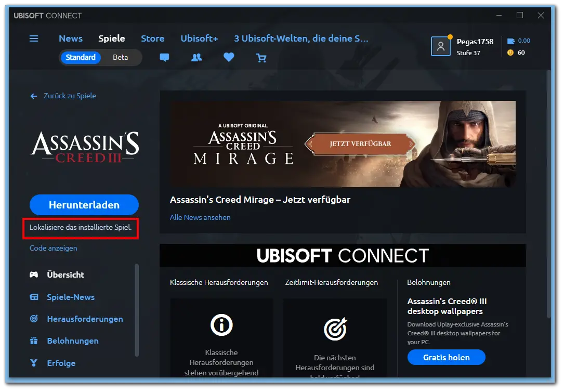
Task: Open the News tab
Action: pyautogui.click(x=71, y=38)
